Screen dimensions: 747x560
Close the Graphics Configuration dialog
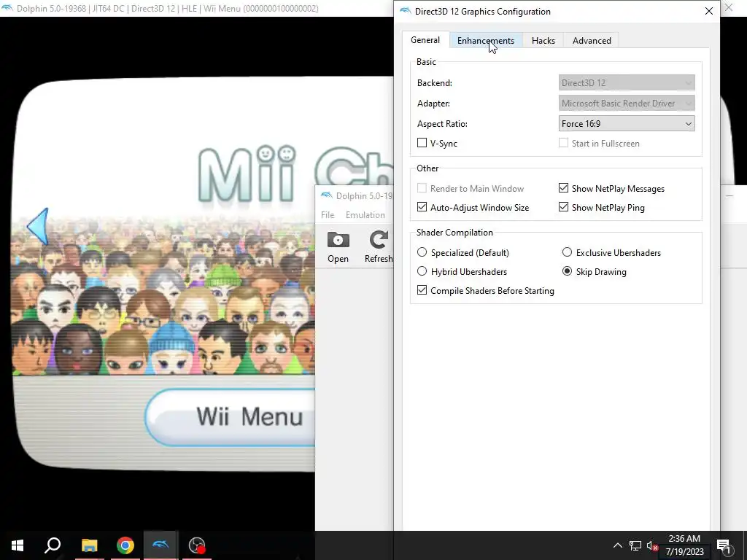click(709, 11)
